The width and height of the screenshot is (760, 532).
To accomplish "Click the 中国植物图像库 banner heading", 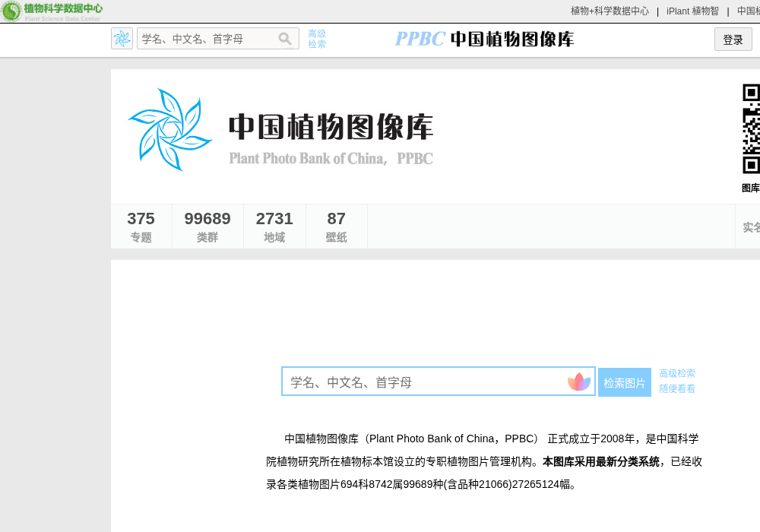I will tap(331, 127).
